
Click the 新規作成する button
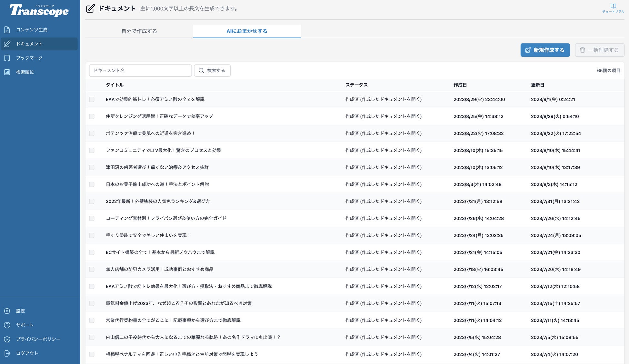(x=545, y=50)
